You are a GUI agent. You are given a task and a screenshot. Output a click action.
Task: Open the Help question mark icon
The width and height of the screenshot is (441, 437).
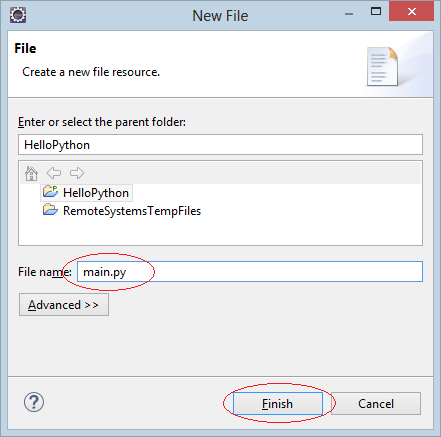click(x=34, y=402)
